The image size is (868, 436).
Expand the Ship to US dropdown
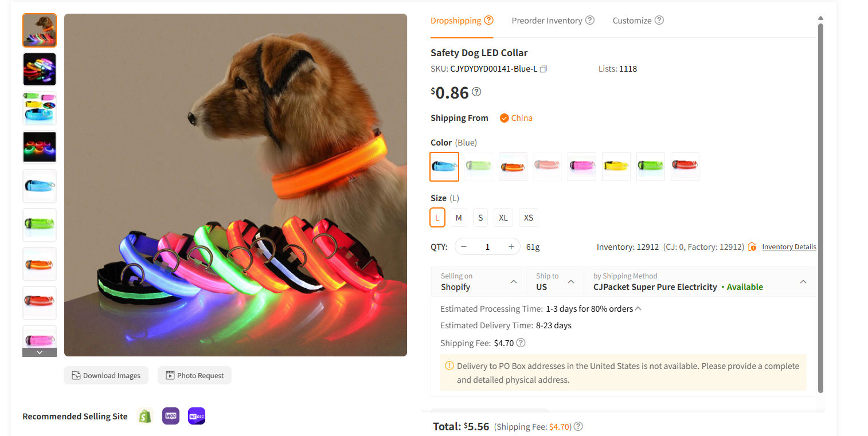pos(571,282)
